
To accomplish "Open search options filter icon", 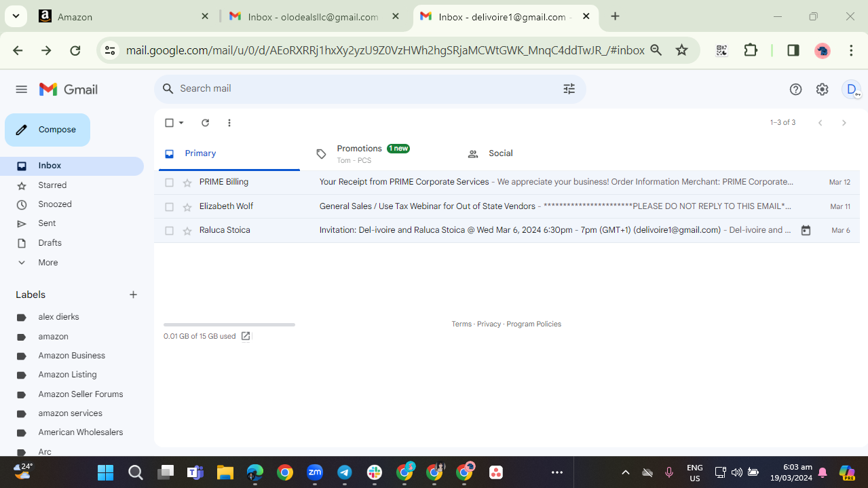I will 569,89.
